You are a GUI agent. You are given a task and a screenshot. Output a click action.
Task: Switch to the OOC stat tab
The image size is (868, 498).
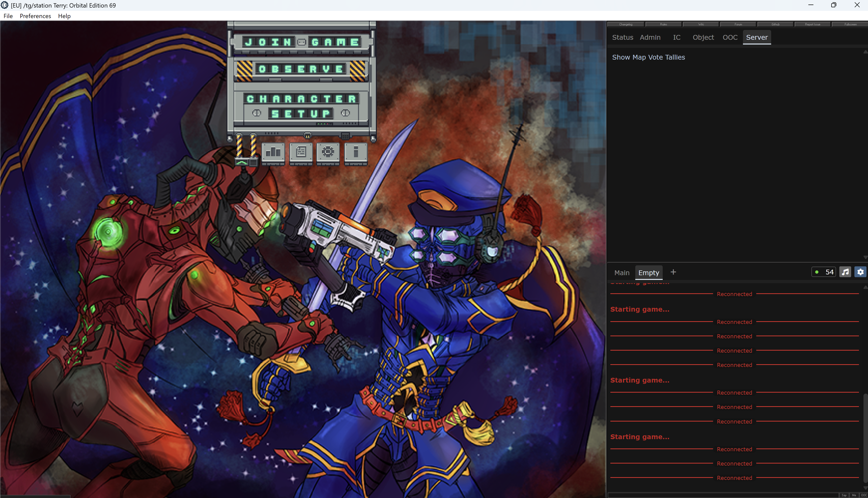click(730, 37)
